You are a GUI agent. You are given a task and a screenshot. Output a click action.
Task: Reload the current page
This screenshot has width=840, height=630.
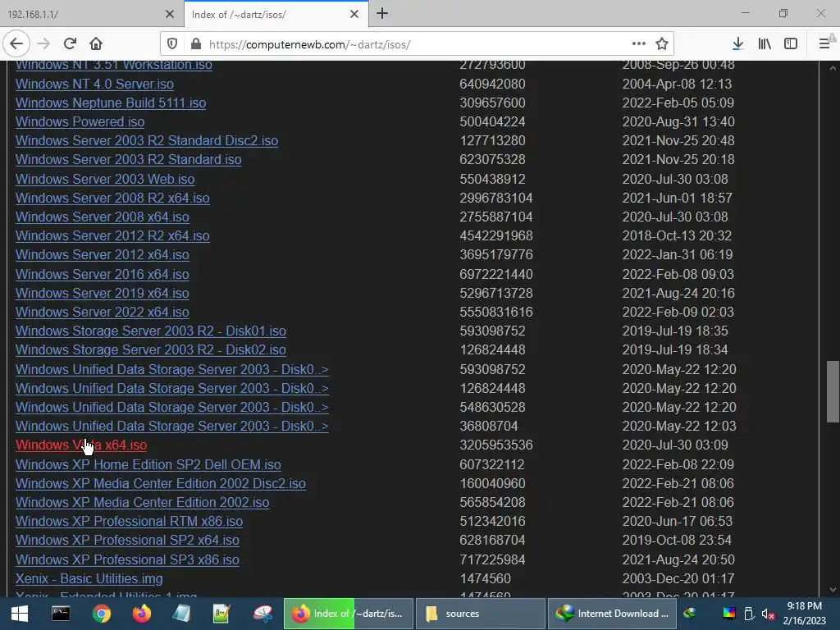[x=70, y=43]
